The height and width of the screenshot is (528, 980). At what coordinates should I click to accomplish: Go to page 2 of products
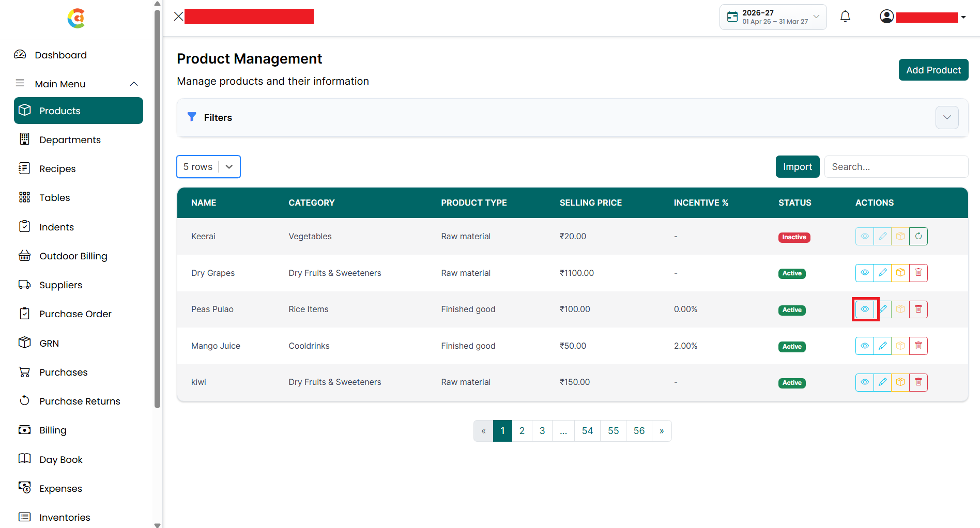tap(522, 431)
